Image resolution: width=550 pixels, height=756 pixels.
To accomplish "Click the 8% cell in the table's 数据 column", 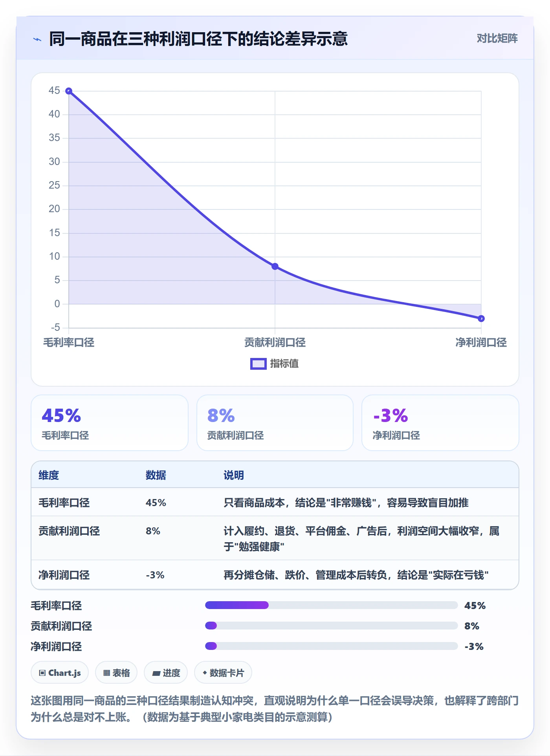I will 153,531.
